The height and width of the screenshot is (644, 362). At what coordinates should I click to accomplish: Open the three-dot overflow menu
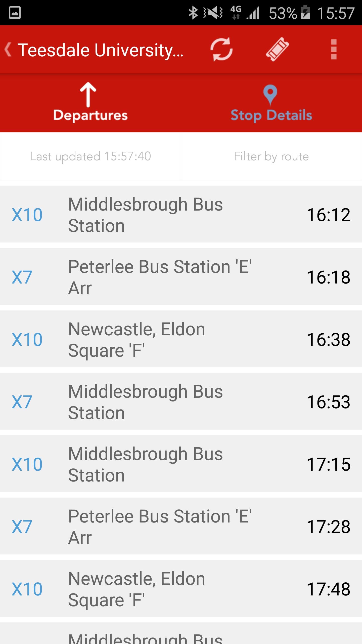(x=334, y=49)
